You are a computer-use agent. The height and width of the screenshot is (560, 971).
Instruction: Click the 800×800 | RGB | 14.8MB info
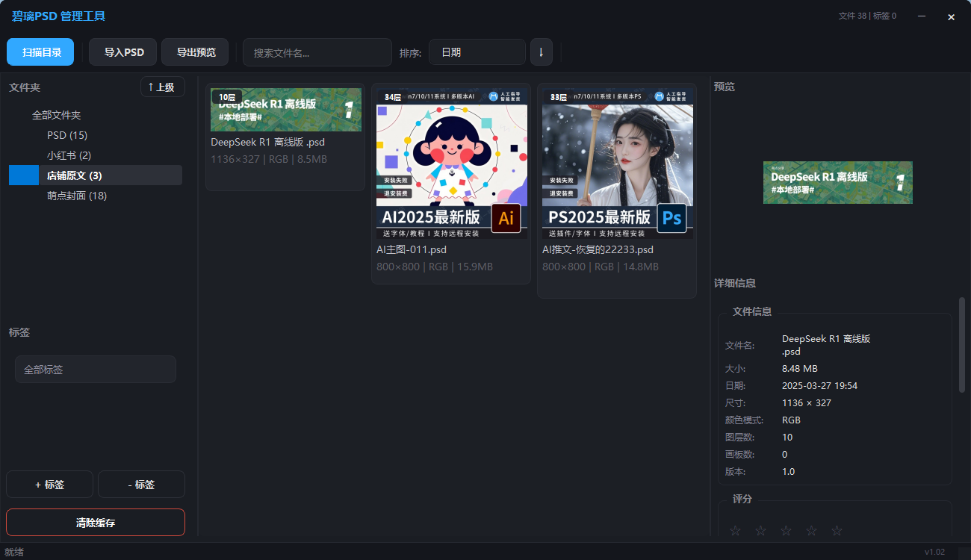click(601, 267)
